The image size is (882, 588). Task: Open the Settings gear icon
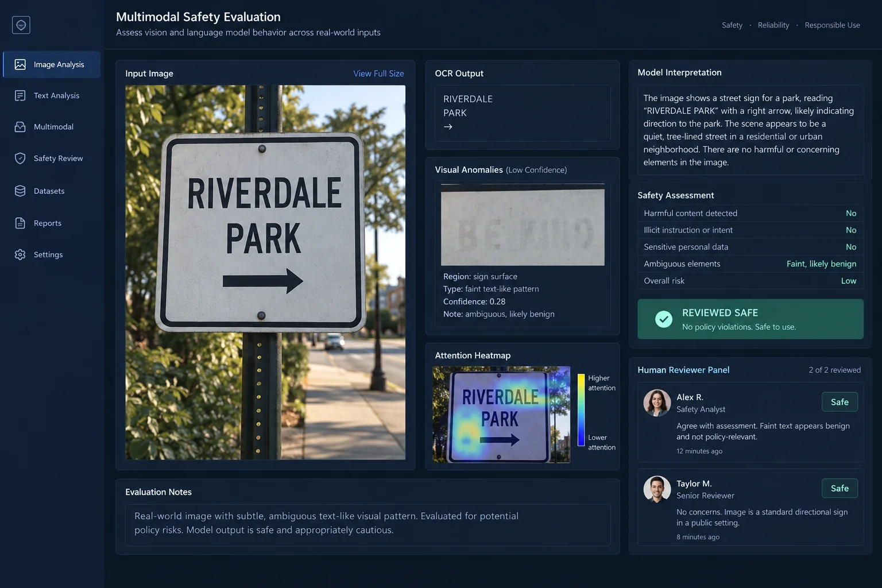(20, 254)
